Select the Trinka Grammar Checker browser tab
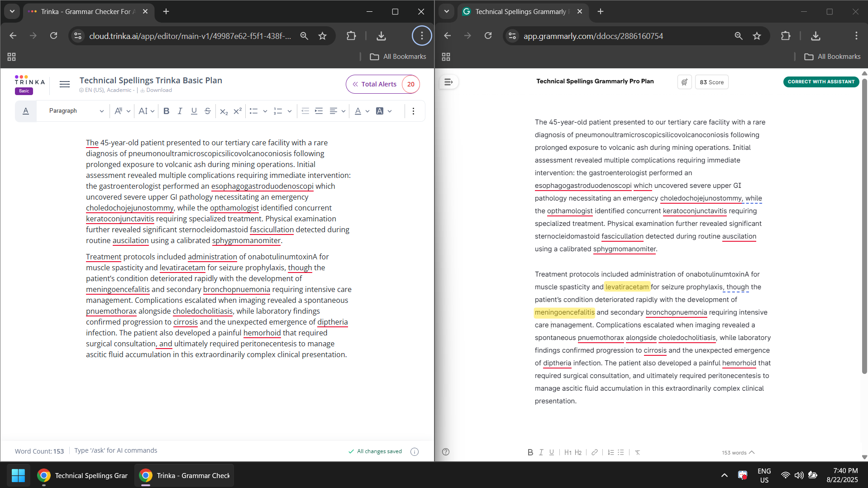This screenshot has height=488, width=868. coord(88,12)
